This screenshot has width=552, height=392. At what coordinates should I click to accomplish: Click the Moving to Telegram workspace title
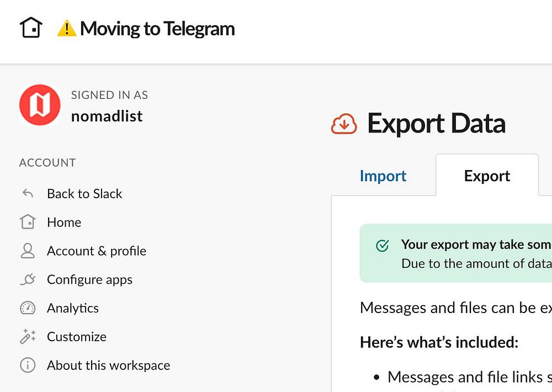click(157, 28)
